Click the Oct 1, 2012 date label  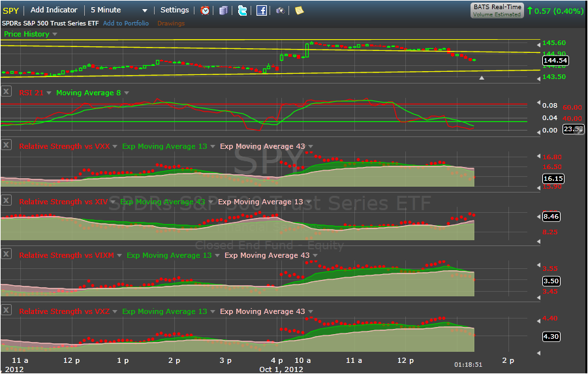[281, 369]
